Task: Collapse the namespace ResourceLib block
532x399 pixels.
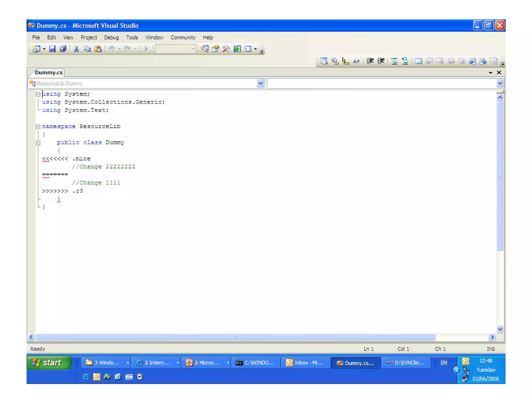Action: (38, 127)
